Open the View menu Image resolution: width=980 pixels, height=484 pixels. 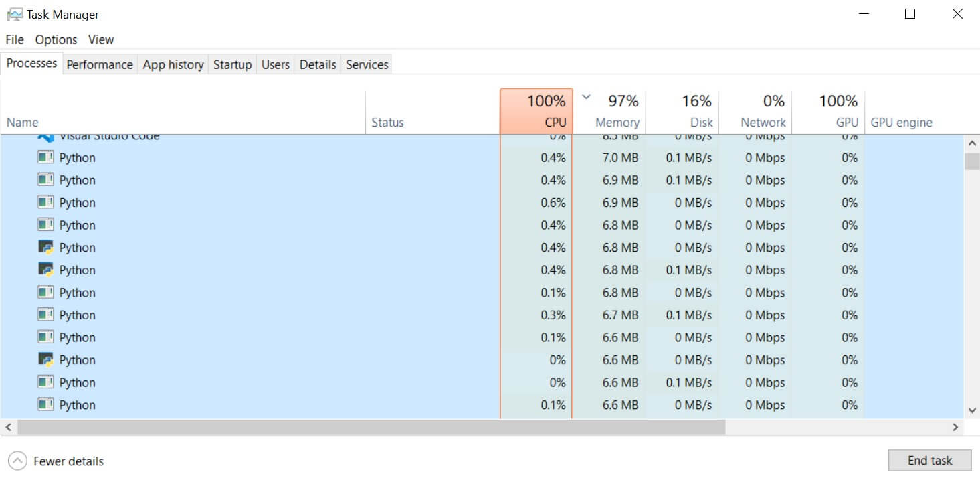click(x=101, y=39)
